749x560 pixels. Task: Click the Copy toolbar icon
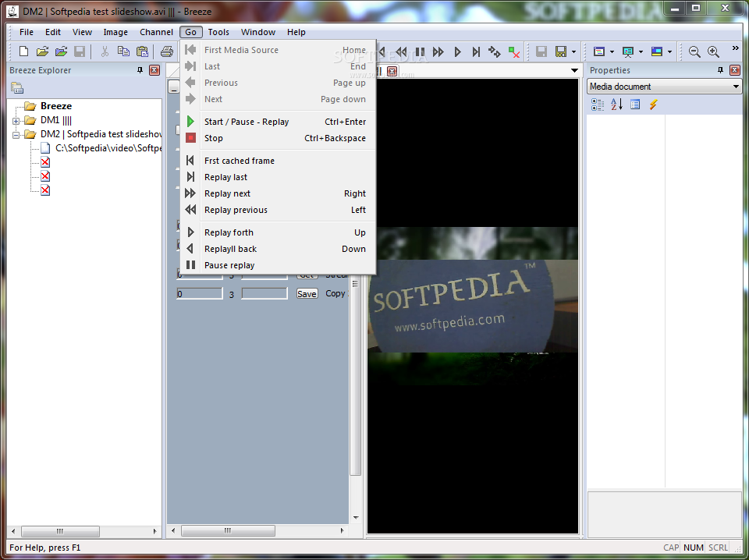tap(123, 51)
